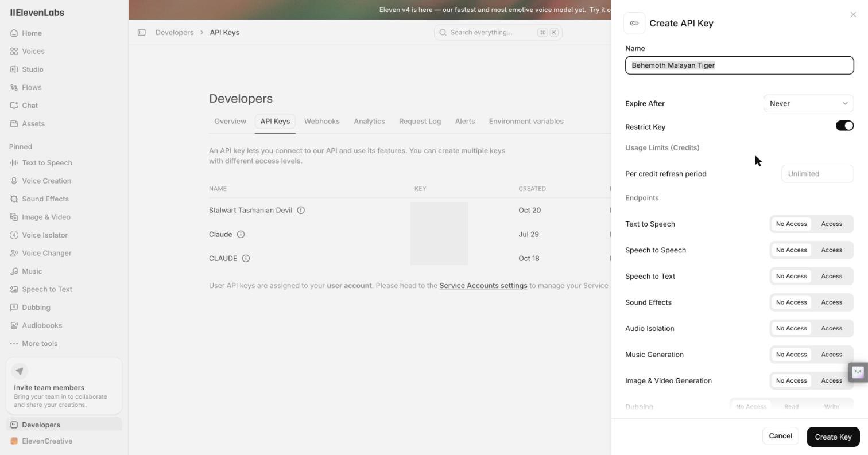Set Audio Isolation to Access
The image size is (868, 455).
click(x=831, y=328)
